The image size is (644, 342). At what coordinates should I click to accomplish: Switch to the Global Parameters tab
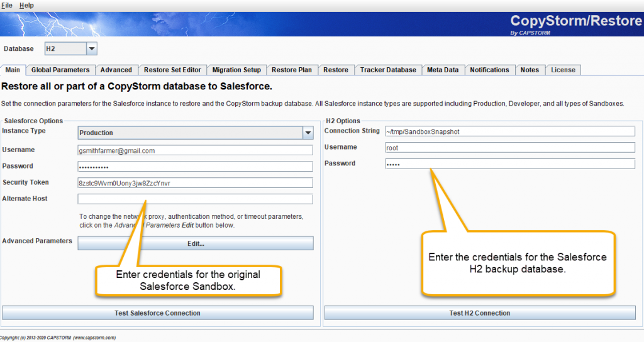pos(60,70)
